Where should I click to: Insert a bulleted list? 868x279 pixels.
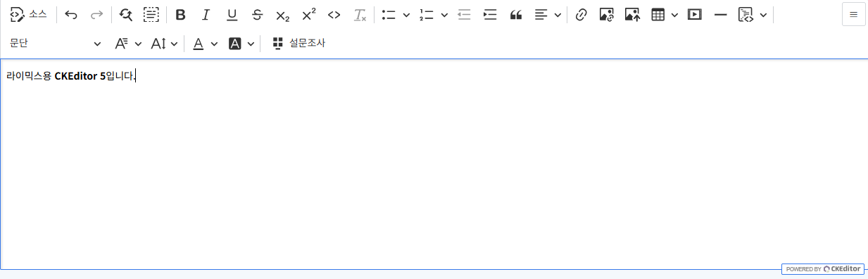(x=389, y=14)
